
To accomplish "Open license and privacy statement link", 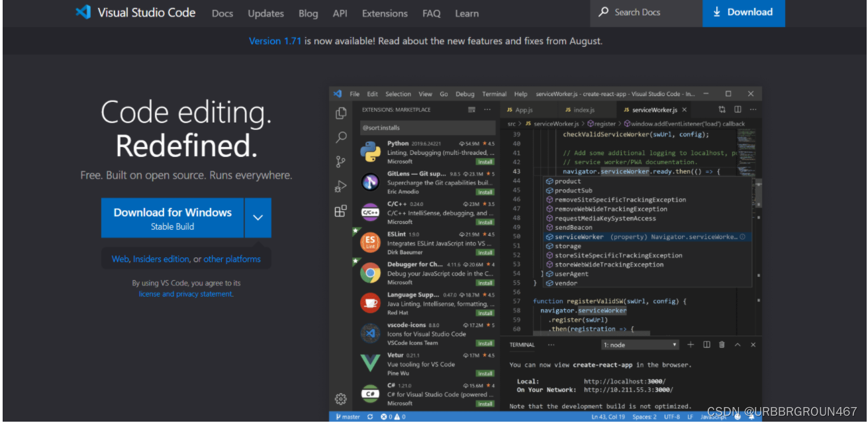I will tap(185, 294).
